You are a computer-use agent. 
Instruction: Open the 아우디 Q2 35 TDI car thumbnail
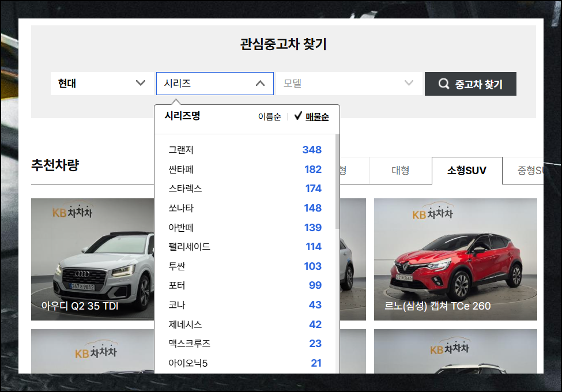pyautogui.click(x=92, y=259)
